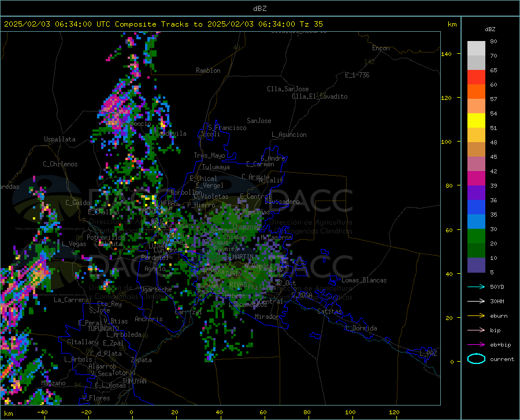Click the Tulumaya place label

(x=216, y=167)
